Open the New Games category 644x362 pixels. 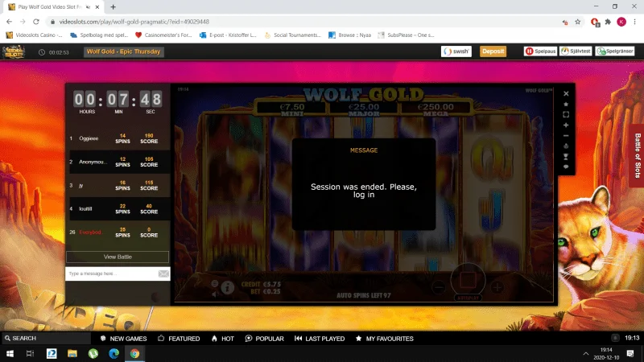click(x=123, y=339)
